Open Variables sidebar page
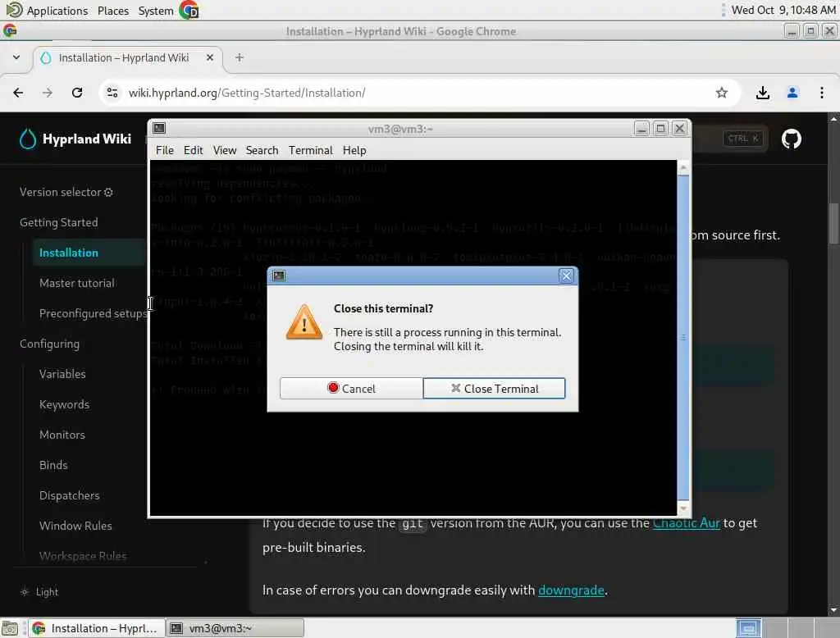Image resolution: width=840 pixels, height=638 pixels. (x=62, y=374)
